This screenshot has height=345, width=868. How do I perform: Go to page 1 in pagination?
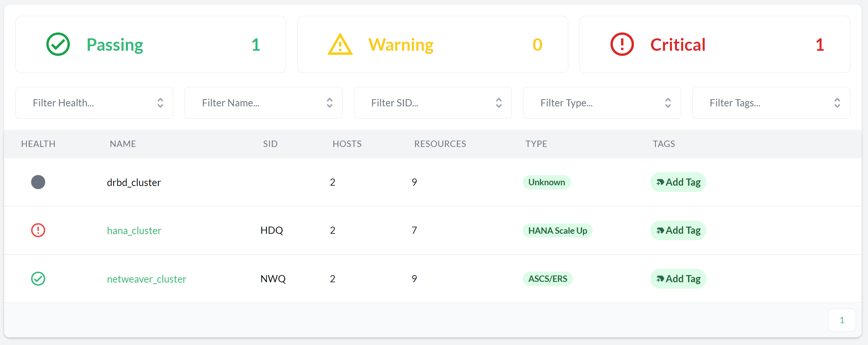click(x=842, y=320)
